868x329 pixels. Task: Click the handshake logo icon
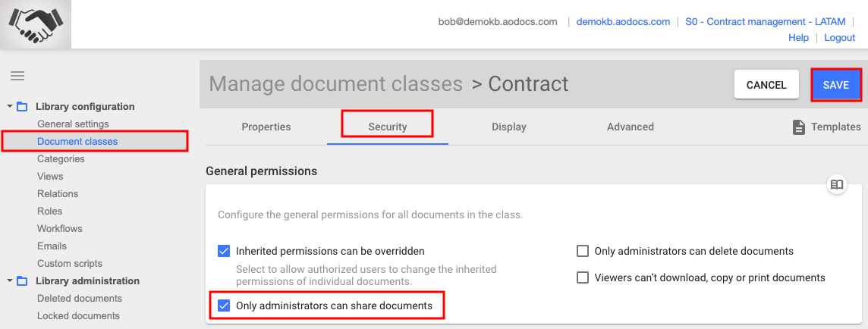tap(36, 24)
